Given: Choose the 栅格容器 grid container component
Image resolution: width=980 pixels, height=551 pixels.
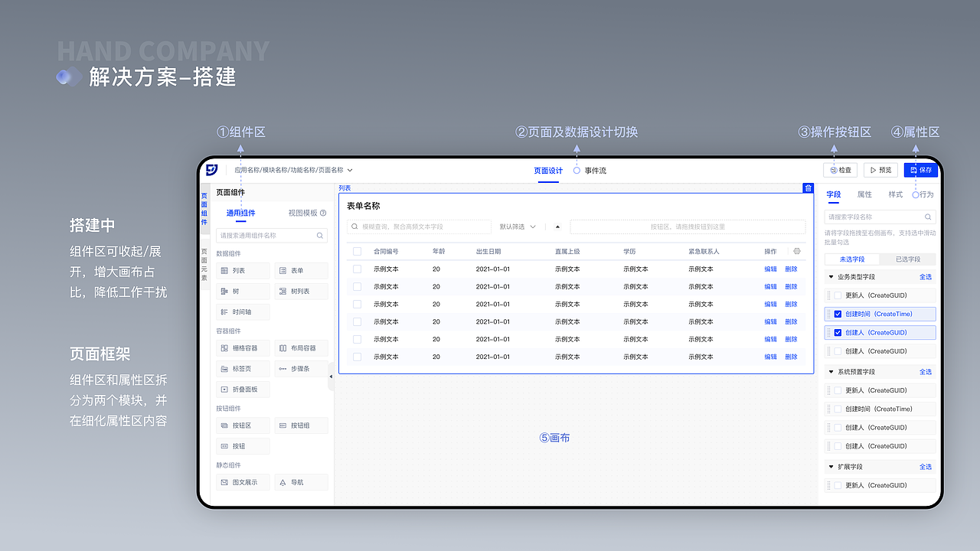Looking at the screenshot, I should (x=242, y=348).
